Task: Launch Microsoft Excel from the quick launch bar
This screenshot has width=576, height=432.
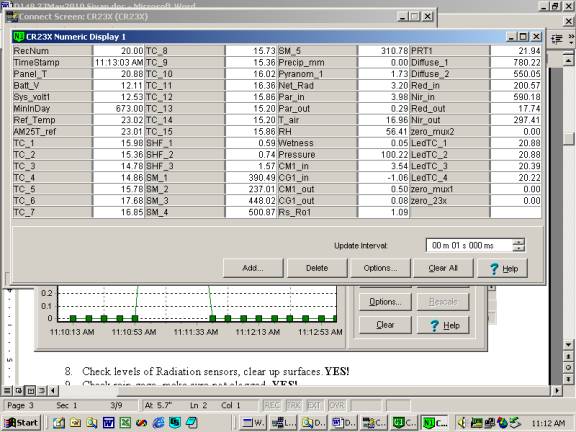Action: pos(125,423)
